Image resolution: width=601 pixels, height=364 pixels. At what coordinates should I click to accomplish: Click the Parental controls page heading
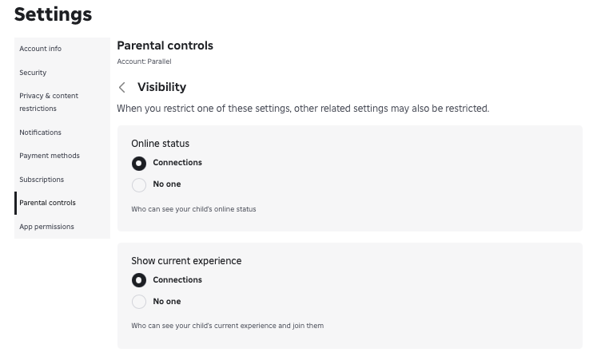point(165,45)
